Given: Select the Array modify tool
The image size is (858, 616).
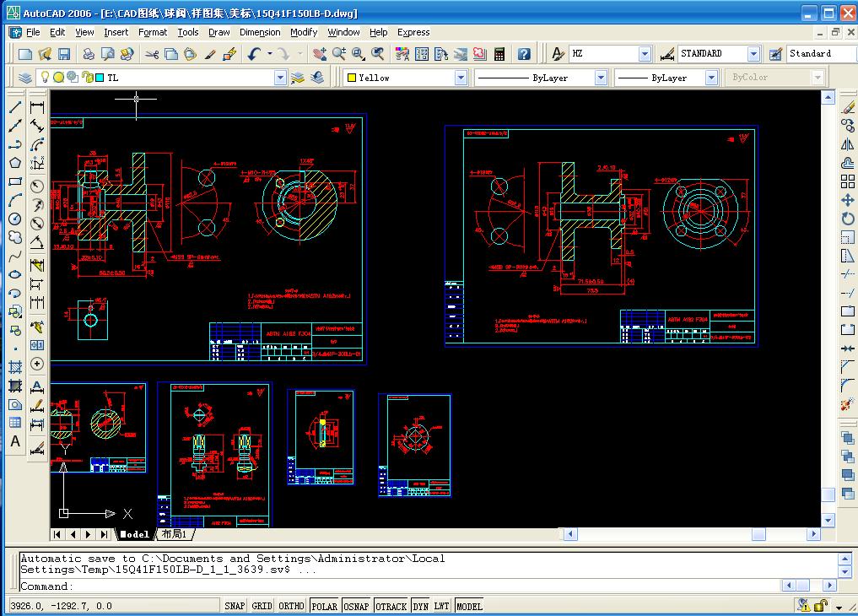Looking at the screenshot, I should pyautogui.click(x=848, y=181).
